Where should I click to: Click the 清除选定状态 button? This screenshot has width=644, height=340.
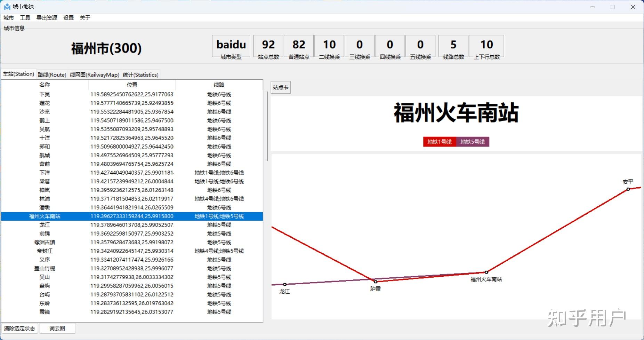(x=20, y=328)
